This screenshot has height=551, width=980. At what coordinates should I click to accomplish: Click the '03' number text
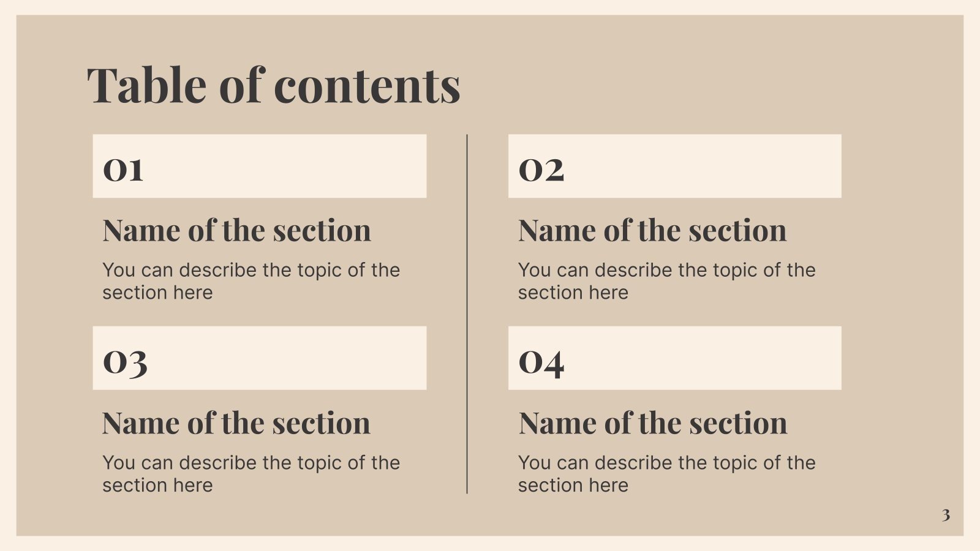pos(125,362)
